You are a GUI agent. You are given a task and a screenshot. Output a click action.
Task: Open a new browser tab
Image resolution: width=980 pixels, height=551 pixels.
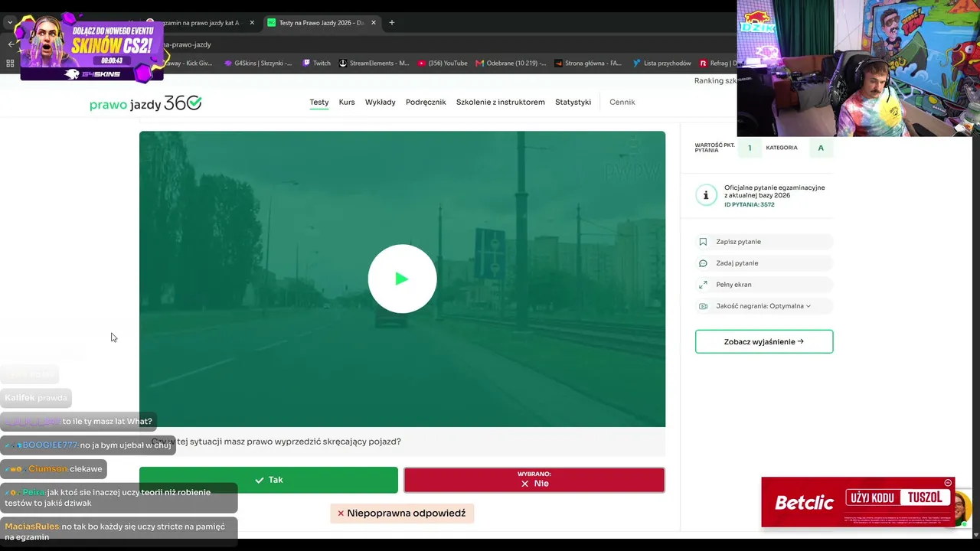tap(392, 23)
